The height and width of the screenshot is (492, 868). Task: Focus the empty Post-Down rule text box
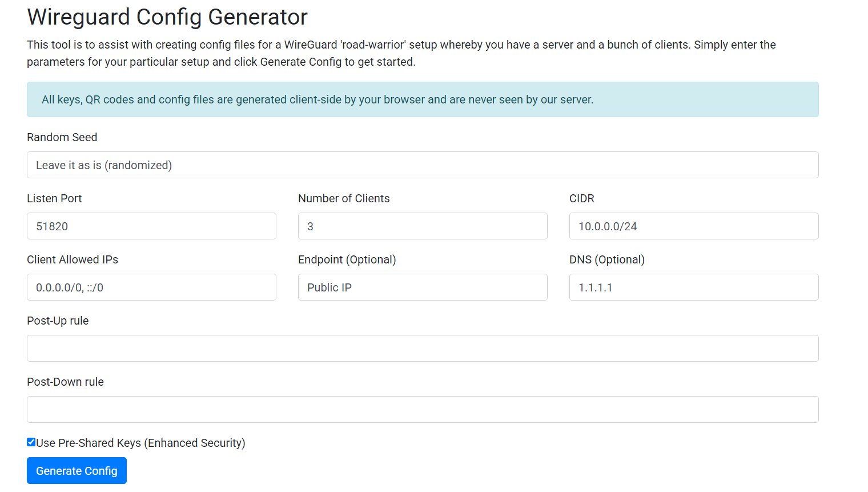[423, 410]
